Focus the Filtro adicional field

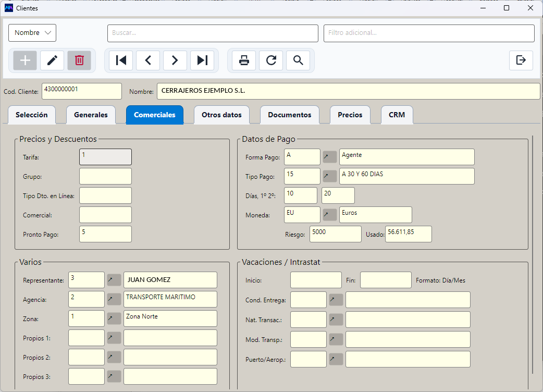click(429, 33)
